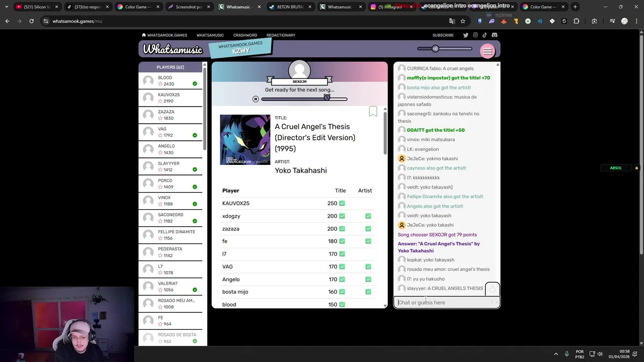644x362 pixels.
Task: Click zazaza's artist checkmark in results
Action: 368,229
